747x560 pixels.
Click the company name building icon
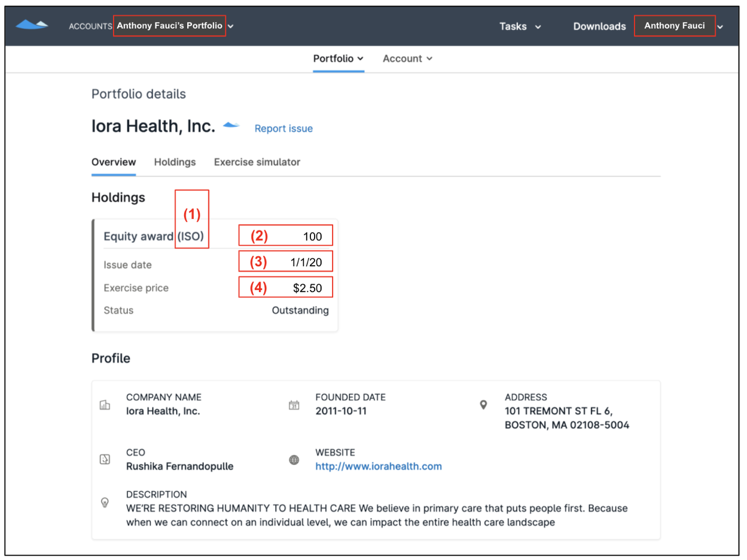pyautogui.click(x=105, y=405)
